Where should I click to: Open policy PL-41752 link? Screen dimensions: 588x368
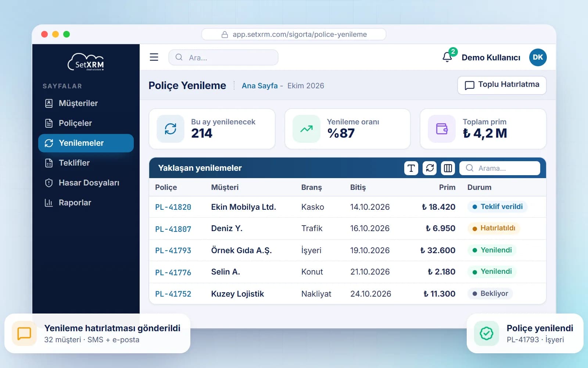pos(173,294)
